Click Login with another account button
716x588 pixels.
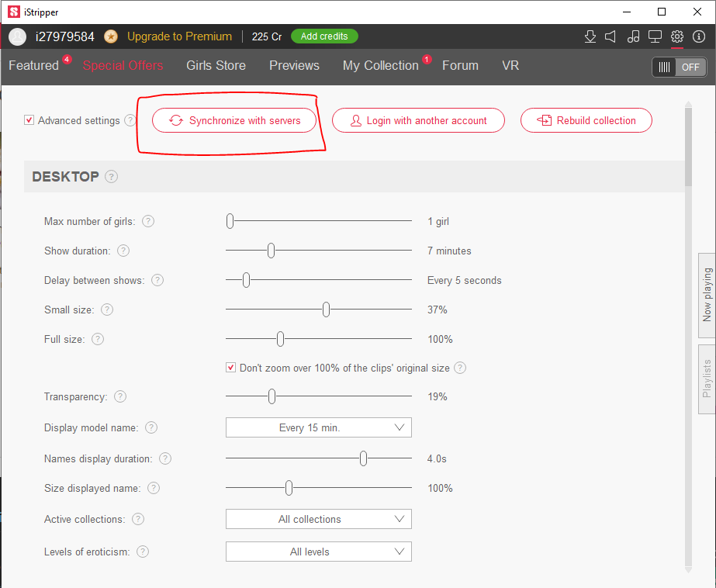(x=418, y=120)
